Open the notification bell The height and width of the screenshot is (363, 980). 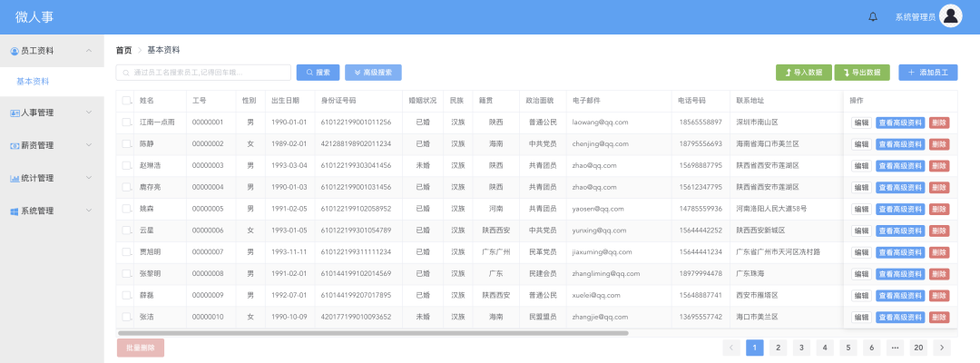[x=873, y=17]
